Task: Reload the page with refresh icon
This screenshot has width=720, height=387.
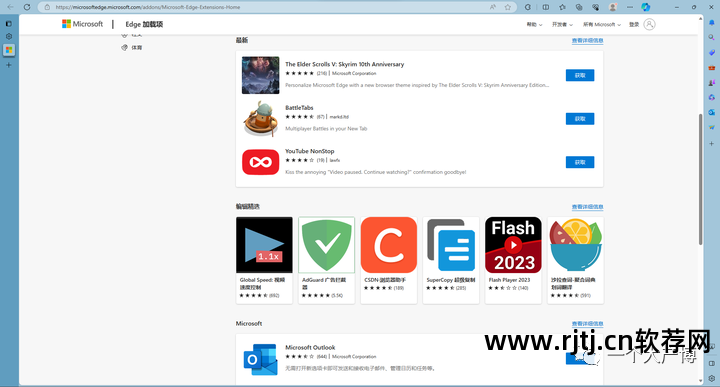Action: click(27, 7)
